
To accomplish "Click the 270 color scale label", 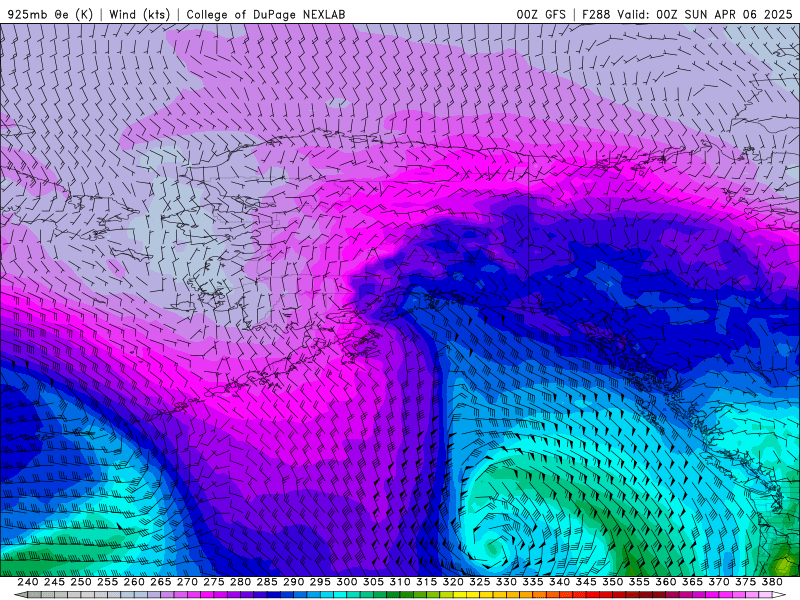I will [187, 582].
